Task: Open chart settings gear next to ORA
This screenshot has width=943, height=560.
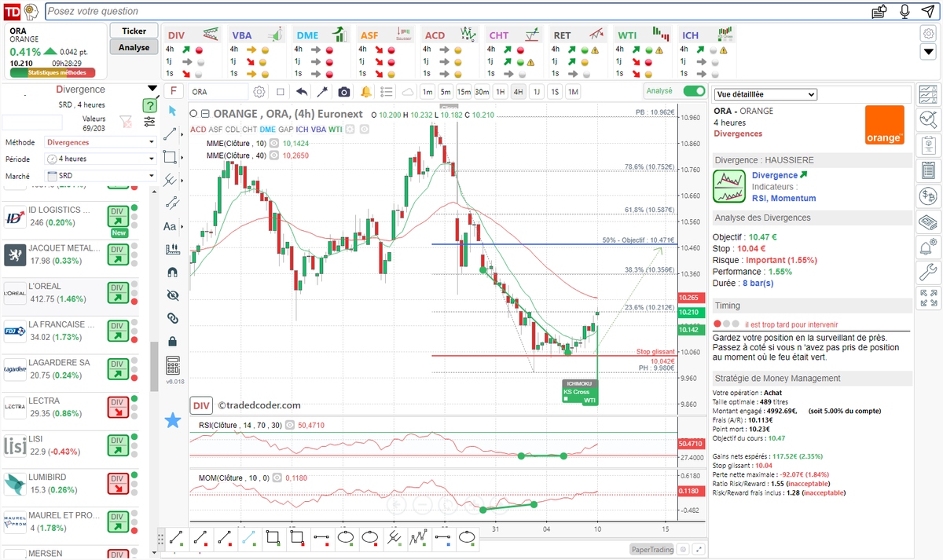Action: click(259, 91)
